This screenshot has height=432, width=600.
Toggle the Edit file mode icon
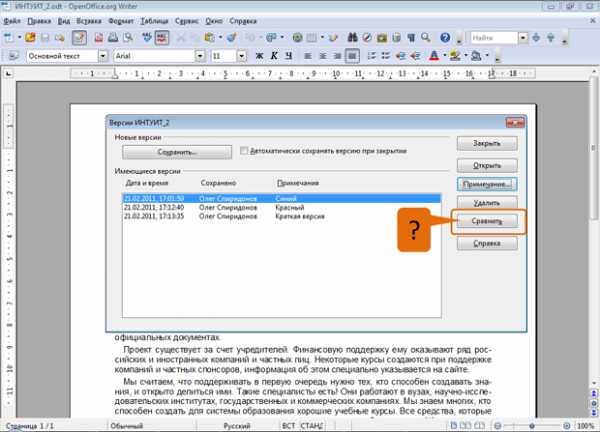point(80,37)
